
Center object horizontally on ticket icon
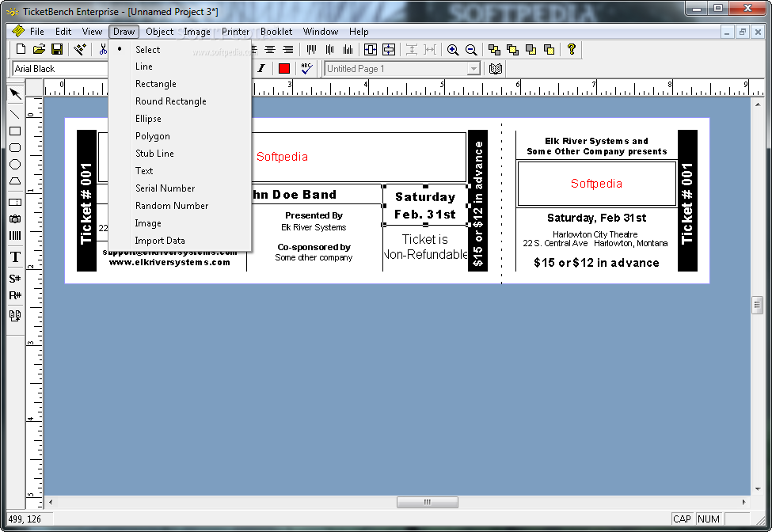(x=371, y=49)
